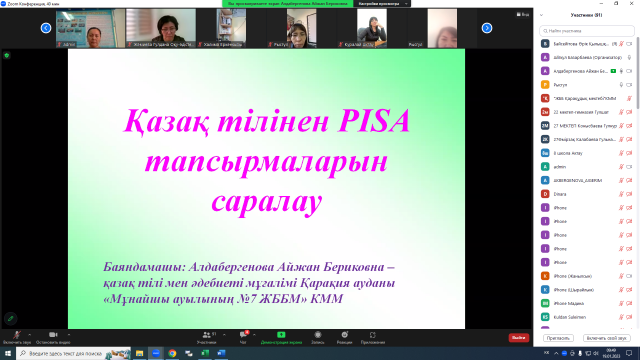Click the Invite button in participants panel
Image resolution: width=640 pixels, height=360 pixels.
pyautogui.click(x=558, y=338)
